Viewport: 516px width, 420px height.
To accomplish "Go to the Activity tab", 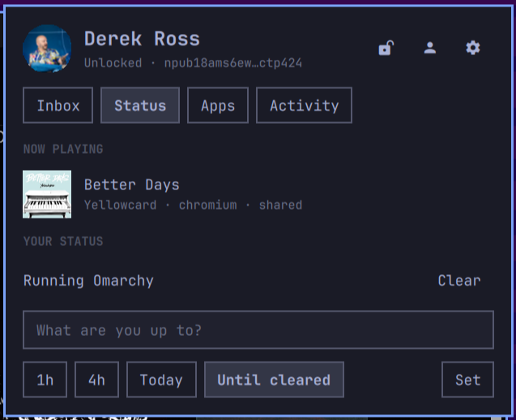I will pos(304,105).
